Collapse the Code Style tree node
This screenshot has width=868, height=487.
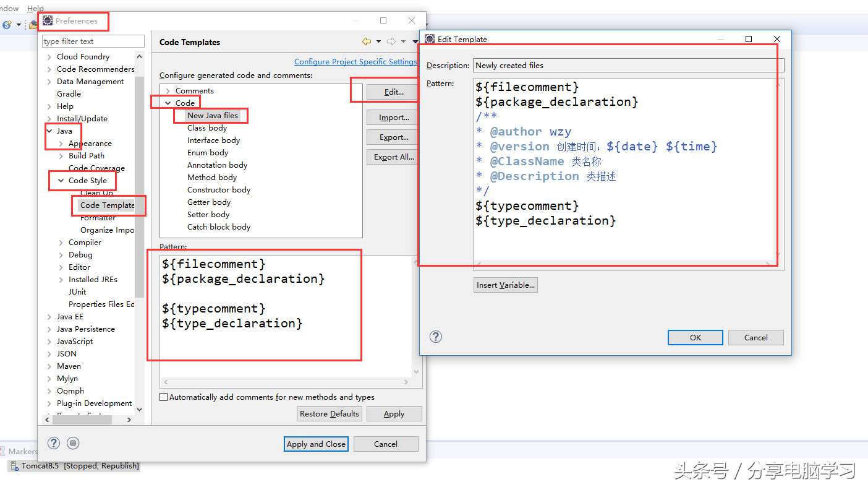pyautogui.click(x=61, y=181)
